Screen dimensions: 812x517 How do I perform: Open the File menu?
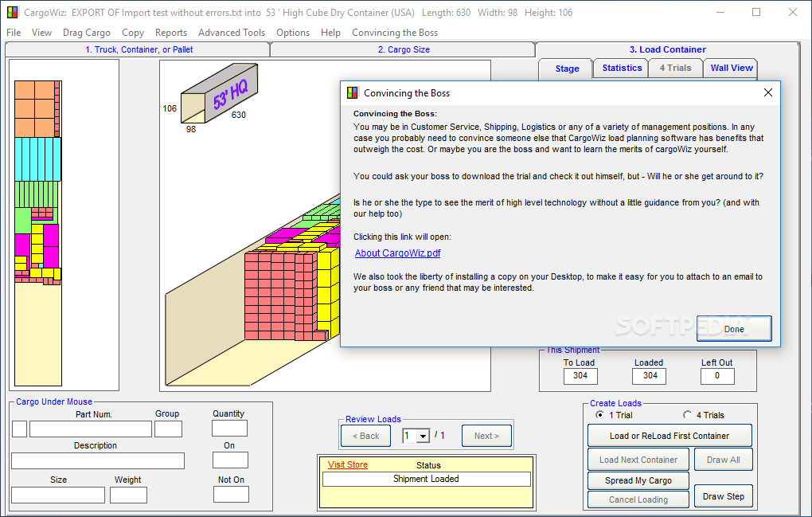pos(14,33)
